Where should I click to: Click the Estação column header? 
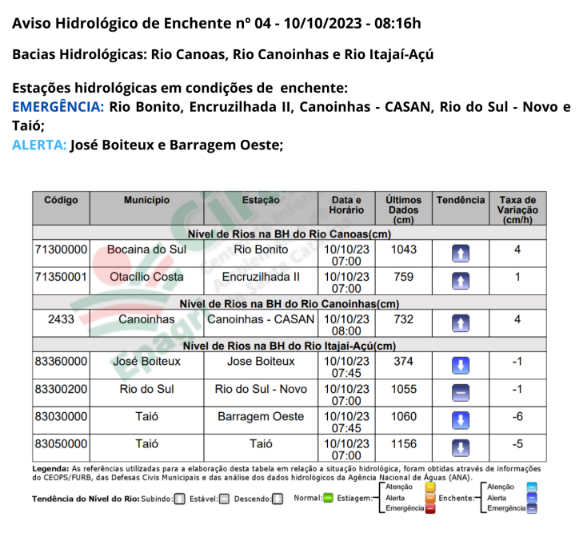[261, 208]
